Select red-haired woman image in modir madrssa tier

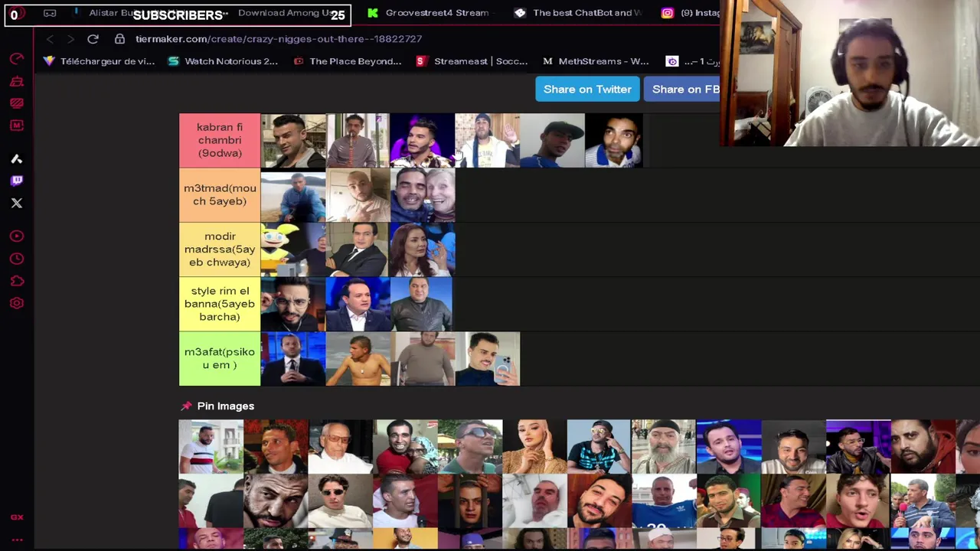tap(423, 249)
